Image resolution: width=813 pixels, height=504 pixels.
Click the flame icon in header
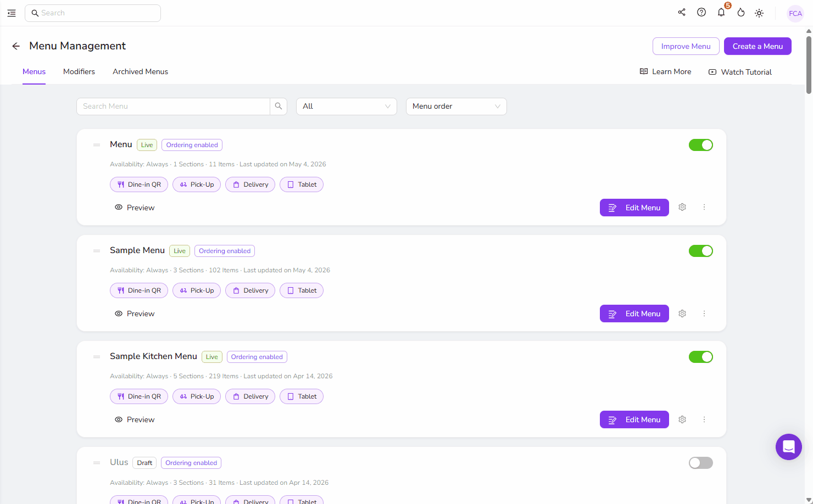point(741,12)
